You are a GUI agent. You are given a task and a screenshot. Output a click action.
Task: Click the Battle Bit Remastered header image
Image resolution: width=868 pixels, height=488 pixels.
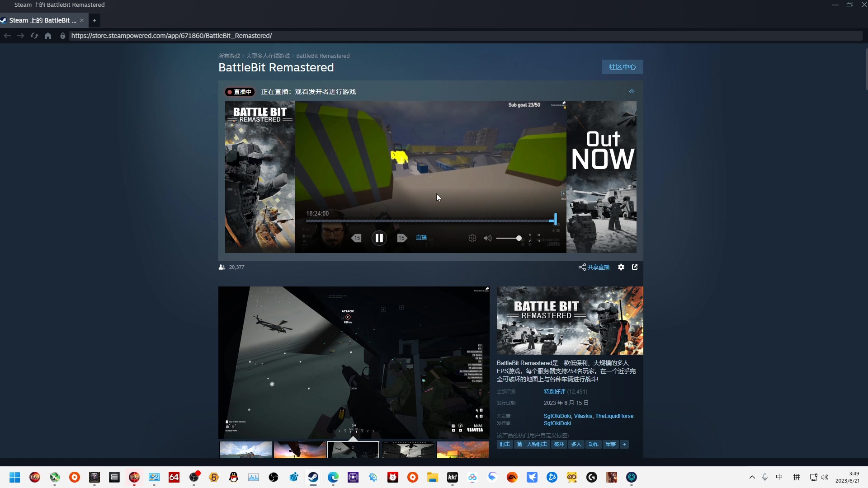pyautogui.click(x=570, y=320)
